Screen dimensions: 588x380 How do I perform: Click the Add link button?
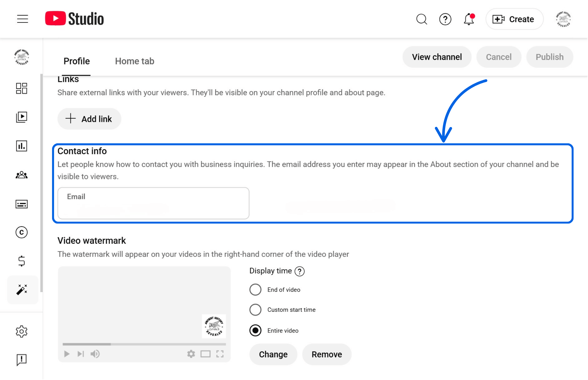click(x=89, y=119)
